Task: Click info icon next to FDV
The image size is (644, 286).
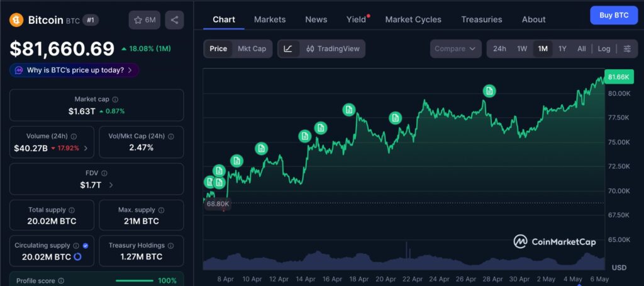Action: [x=104, y=173]
